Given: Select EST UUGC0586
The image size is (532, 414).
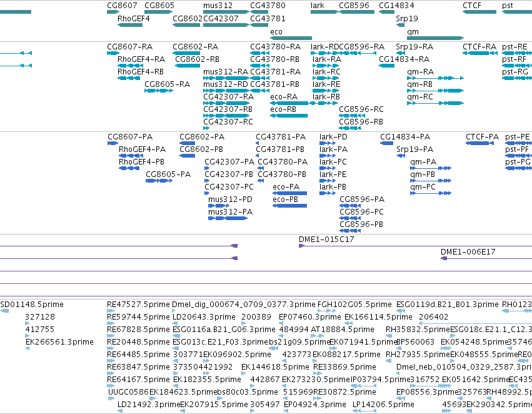Looking at the screenshot, I should 111,398.
